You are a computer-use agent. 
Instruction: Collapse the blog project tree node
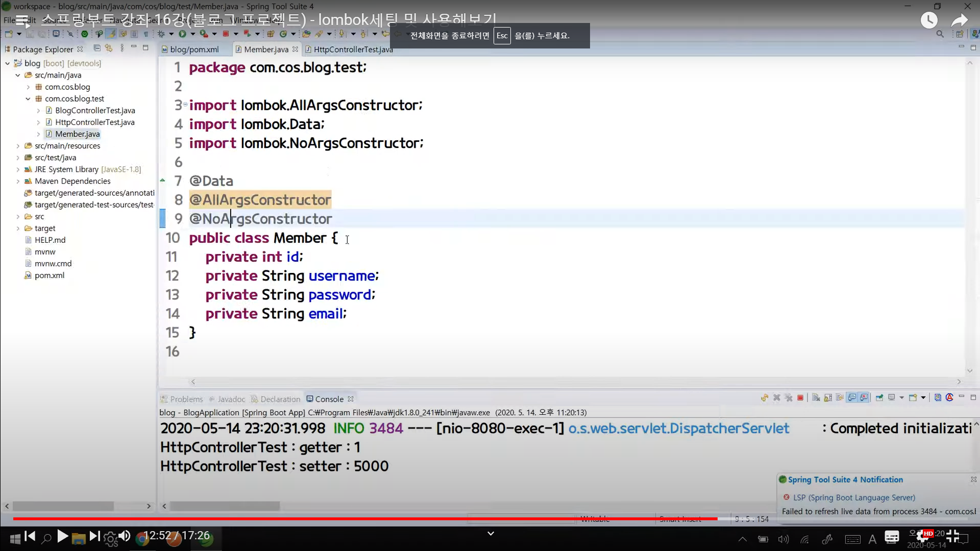click(x=7, y=63)
